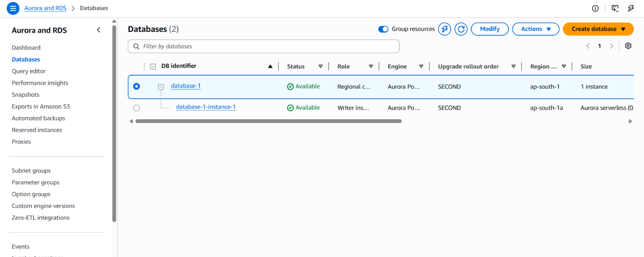Screen dimensions: 644x257
Task: Click page number 1 in pagination
Action: coord(600,46)
